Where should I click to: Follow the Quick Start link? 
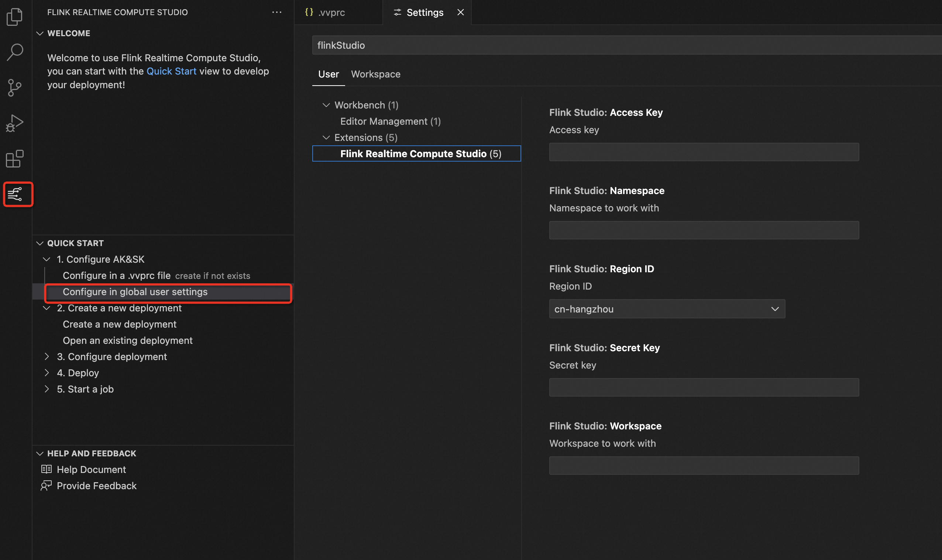(171, 71)
